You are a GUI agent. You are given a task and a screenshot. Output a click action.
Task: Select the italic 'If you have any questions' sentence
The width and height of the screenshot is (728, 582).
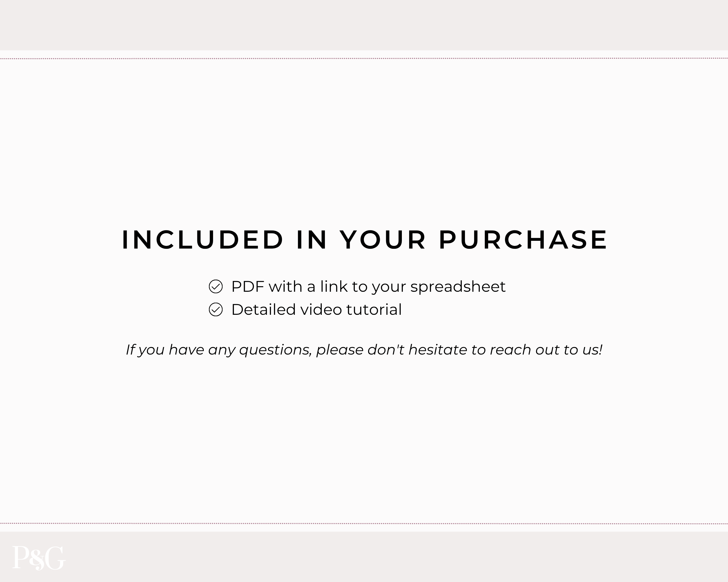[x=364, y=350]
